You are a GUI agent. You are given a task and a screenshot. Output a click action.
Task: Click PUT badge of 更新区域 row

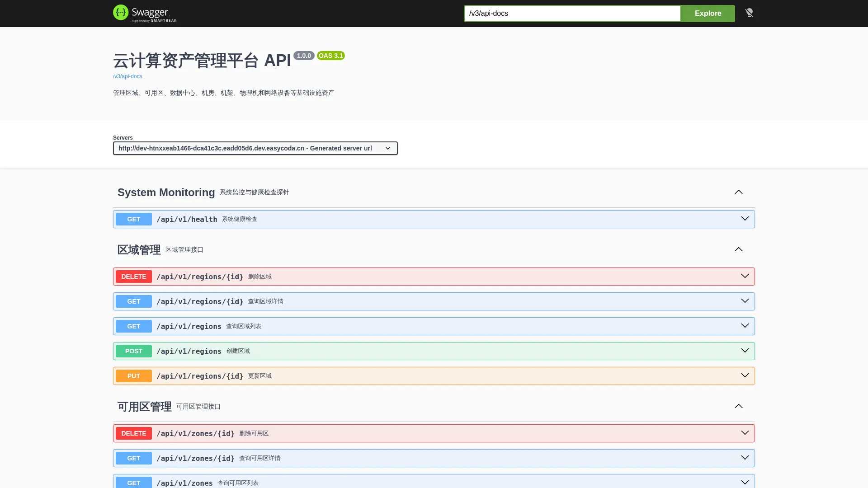pyautogui.click(x=134, y=376)
